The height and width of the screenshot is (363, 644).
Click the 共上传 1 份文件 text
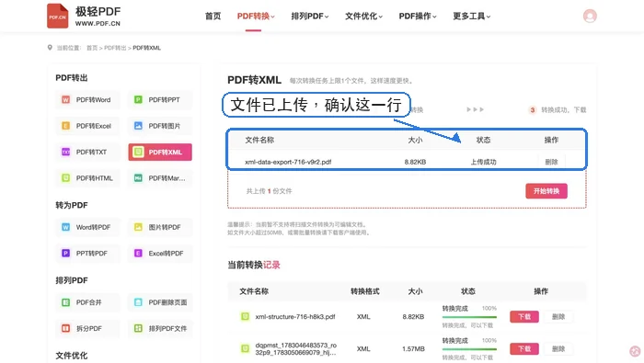(x=269, y=191)
